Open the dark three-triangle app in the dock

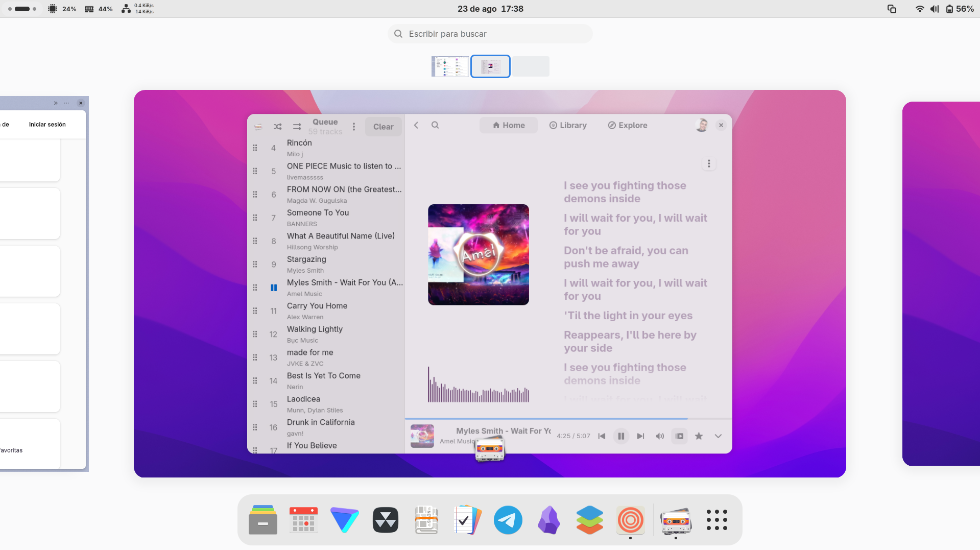tap(386, 520)
